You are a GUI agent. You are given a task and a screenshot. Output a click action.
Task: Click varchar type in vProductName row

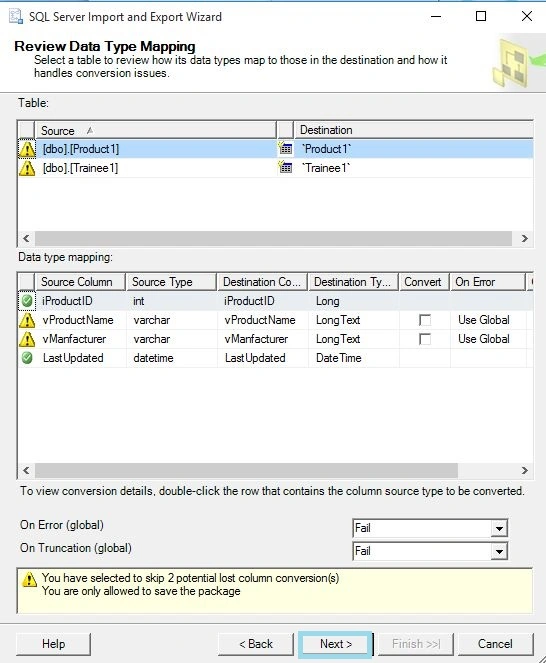171,320
